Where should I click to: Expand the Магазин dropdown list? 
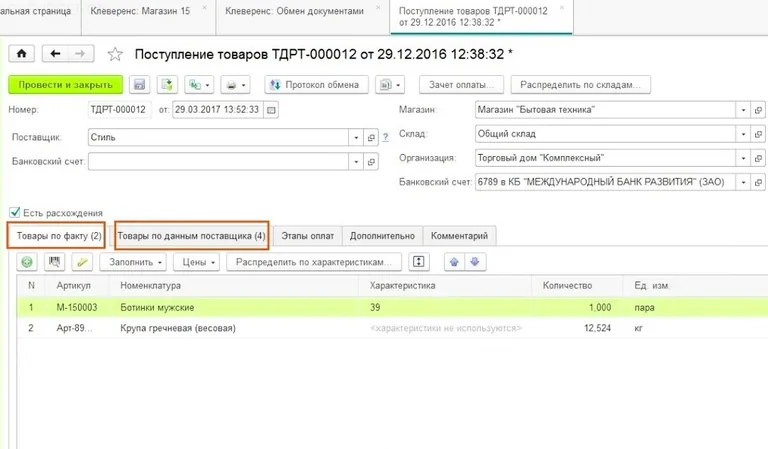pyautogui.click(x=743, y=109)
